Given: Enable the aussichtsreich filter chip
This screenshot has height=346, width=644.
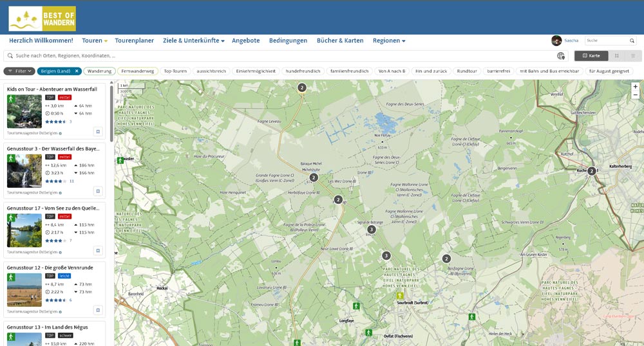Looking at the screenshot, I should (x=211, y=71).
